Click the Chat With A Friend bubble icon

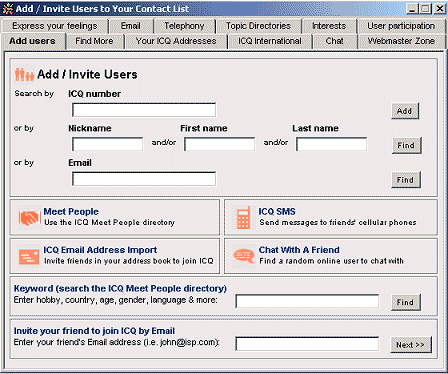tap(244, 256)
